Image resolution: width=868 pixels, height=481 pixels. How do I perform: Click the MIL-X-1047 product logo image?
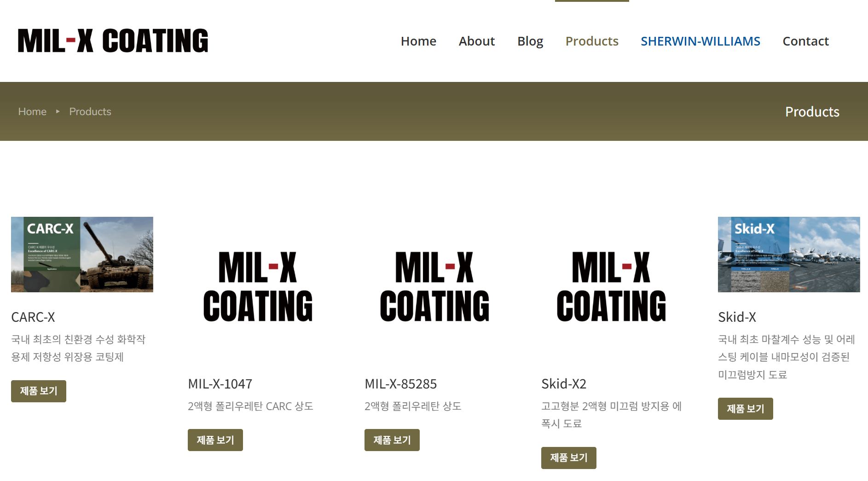(258, 287)
